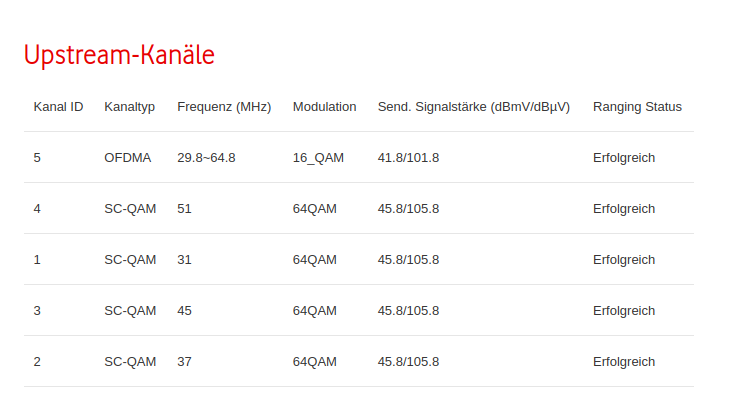Select the 16_QAM modulation cell
The width and height of the screenshot is (734, 412).
[318, 158]
